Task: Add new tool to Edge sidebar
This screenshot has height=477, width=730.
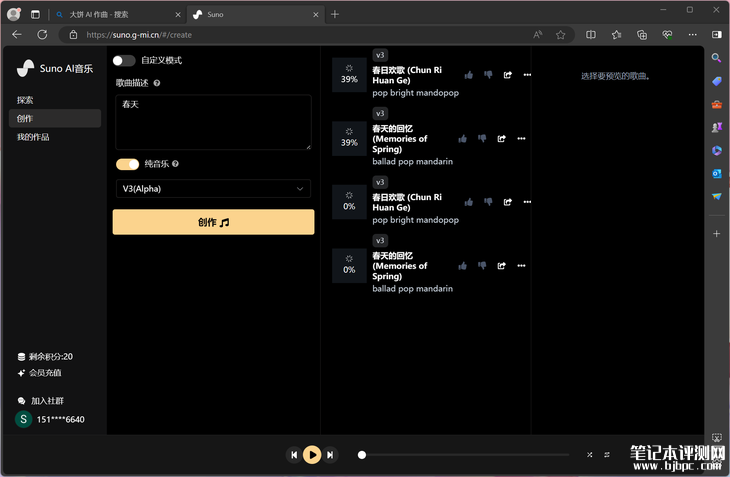Action: 716,234
